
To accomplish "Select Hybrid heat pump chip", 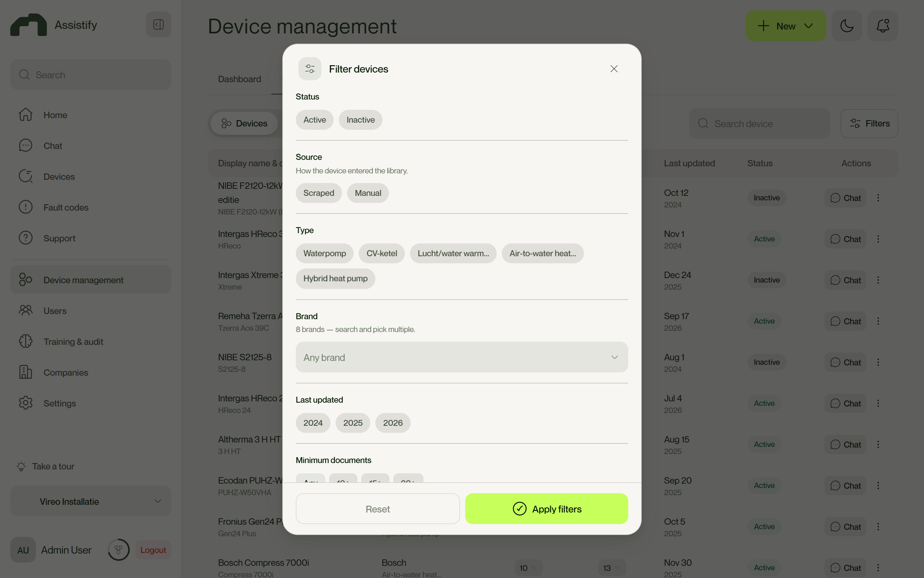I will (335, 279).
